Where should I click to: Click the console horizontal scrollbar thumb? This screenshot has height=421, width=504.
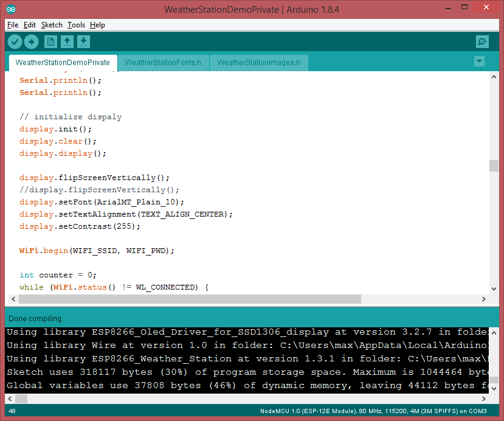[x=21, y=399]
